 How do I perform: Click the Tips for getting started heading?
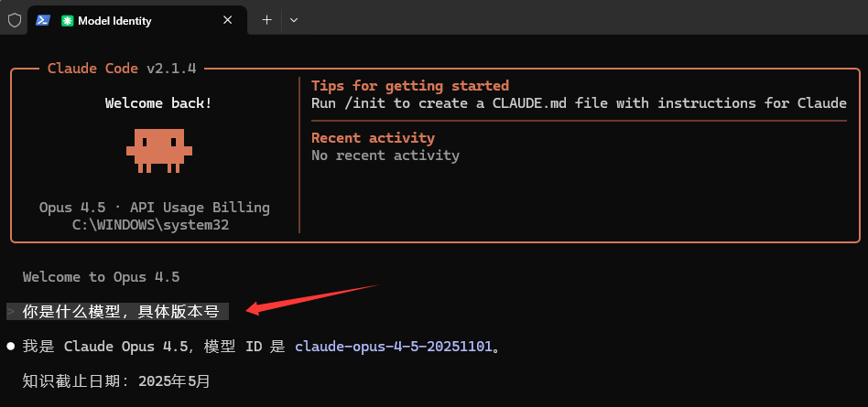(409, 86)
